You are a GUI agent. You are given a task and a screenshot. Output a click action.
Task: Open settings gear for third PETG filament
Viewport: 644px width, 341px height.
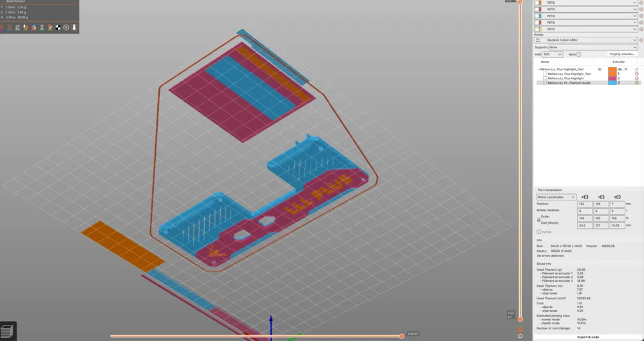coord(641,16)
